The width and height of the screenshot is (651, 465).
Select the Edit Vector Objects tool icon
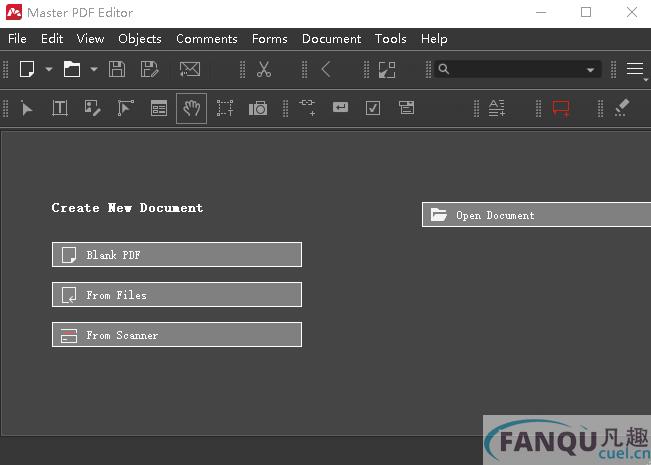(x=125, y=108)
